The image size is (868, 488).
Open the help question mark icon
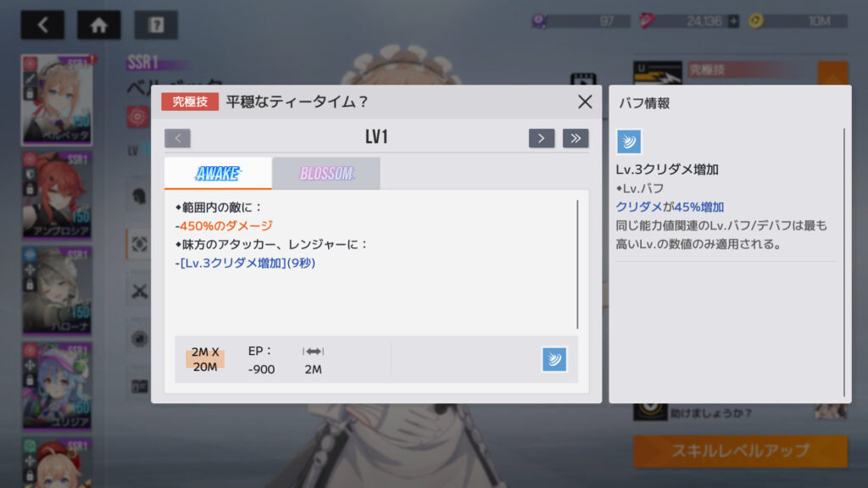156,25
